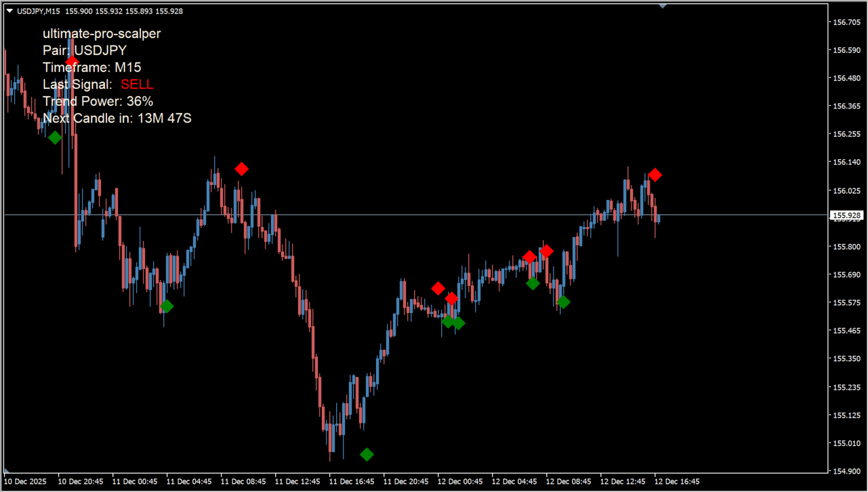Open the chart dropdown triangle beside USDJPY,M15
Image resolution: width=868 pixels, height=492 pixels.
(x=9, y=11)
